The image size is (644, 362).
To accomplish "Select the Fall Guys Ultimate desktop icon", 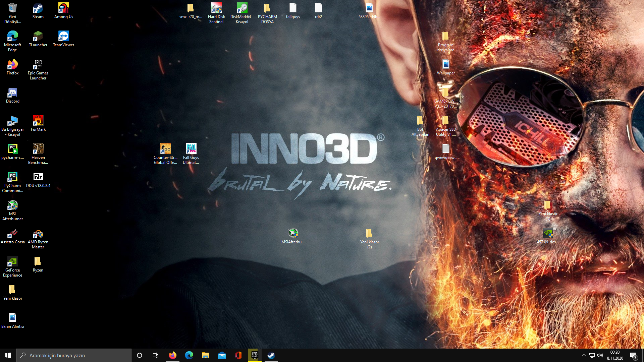I will [191, 154].
